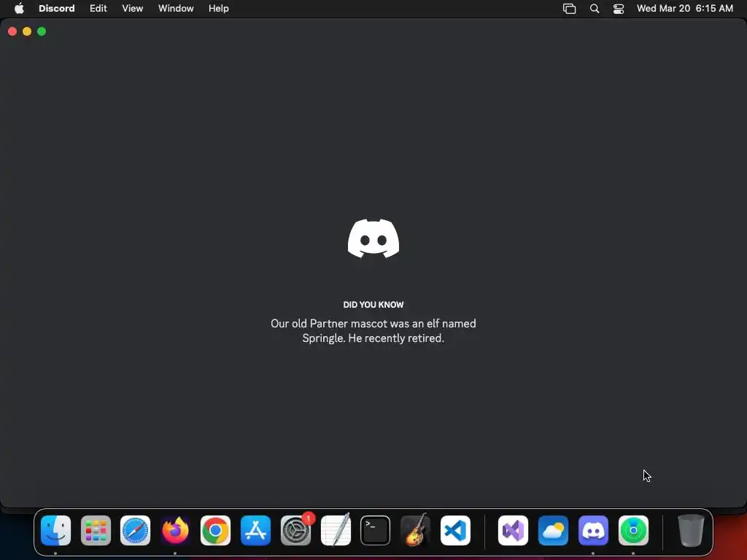This screenshot has height=560, width=747.
Task: Minimize the Discord window with yellow button
Action: point(27,31)
